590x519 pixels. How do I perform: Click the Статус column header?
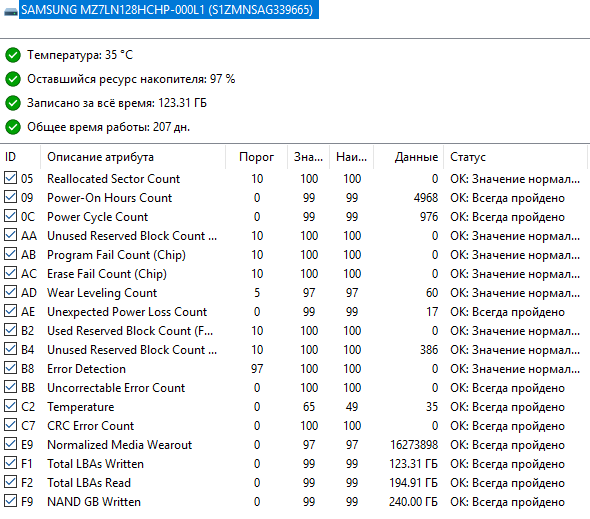(x=515, y=157)
